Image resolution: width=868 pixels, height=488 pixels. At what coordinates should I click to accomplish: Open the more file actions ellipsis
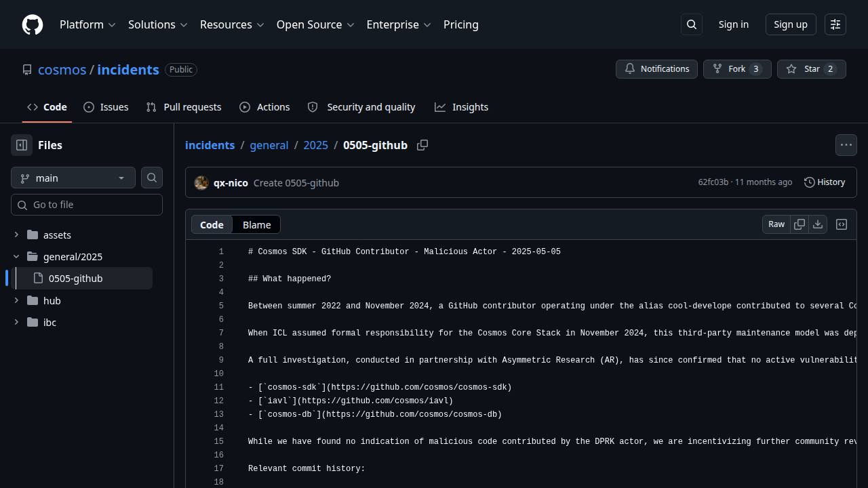click(846, 145)
